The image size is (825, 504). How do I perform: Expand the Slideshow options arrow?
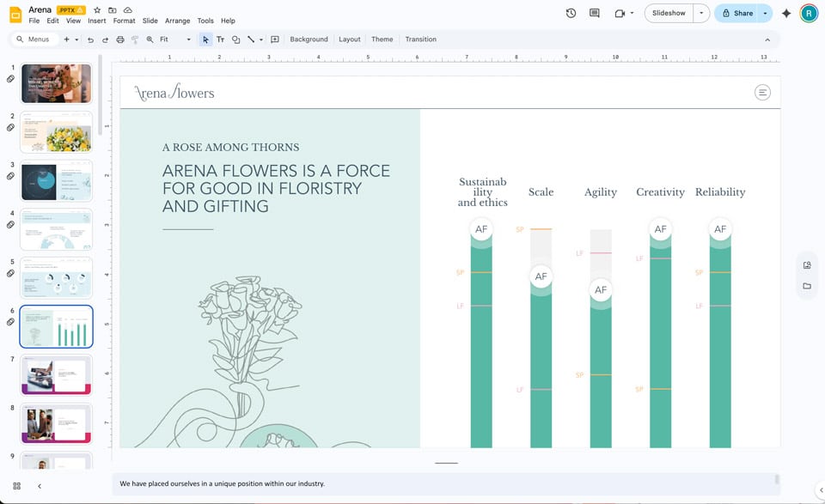coord(701,13)
